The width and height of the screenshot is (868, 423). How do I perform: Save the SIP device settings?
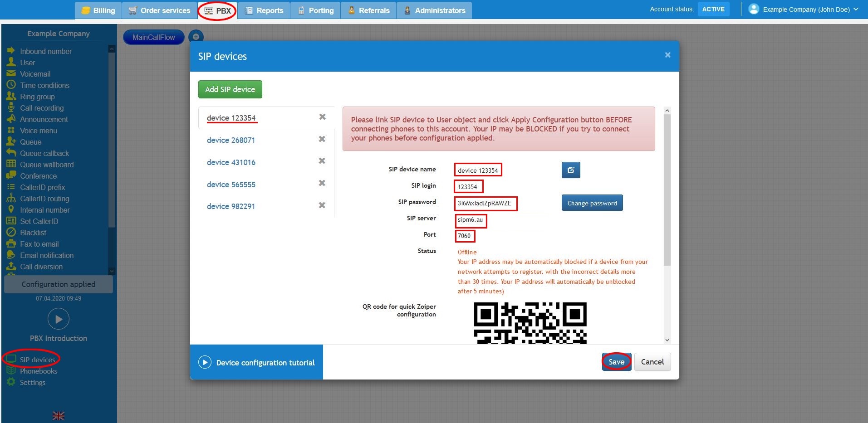(x=616, y=362)
